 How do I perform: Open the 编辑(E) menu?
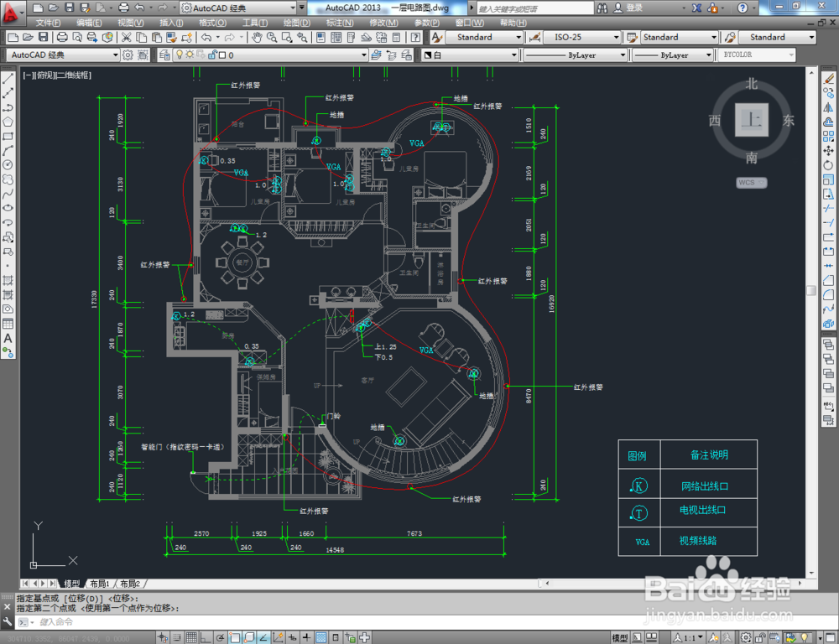(89, 23)
